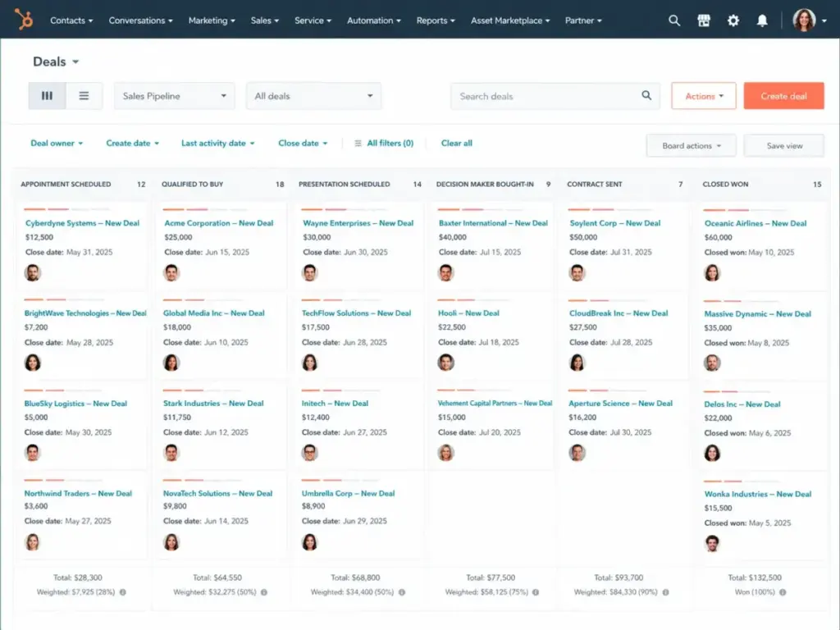Switch to list view
Image resolution: width=840 pixels, height=630 pixels.
tap(84, 95)
